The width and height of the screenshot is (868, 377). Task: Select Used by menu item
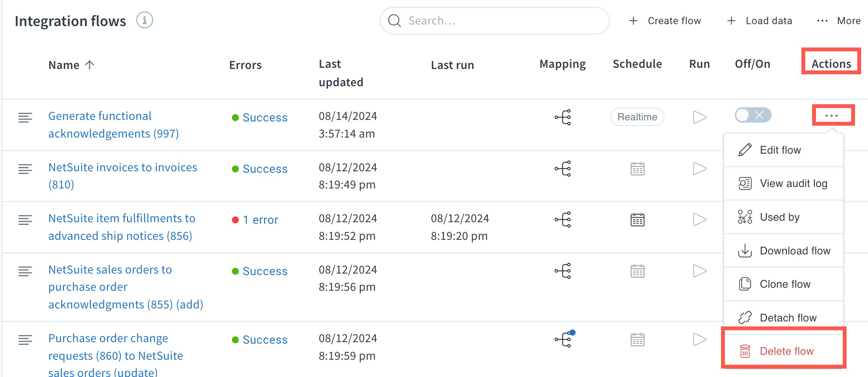point(783,217)
